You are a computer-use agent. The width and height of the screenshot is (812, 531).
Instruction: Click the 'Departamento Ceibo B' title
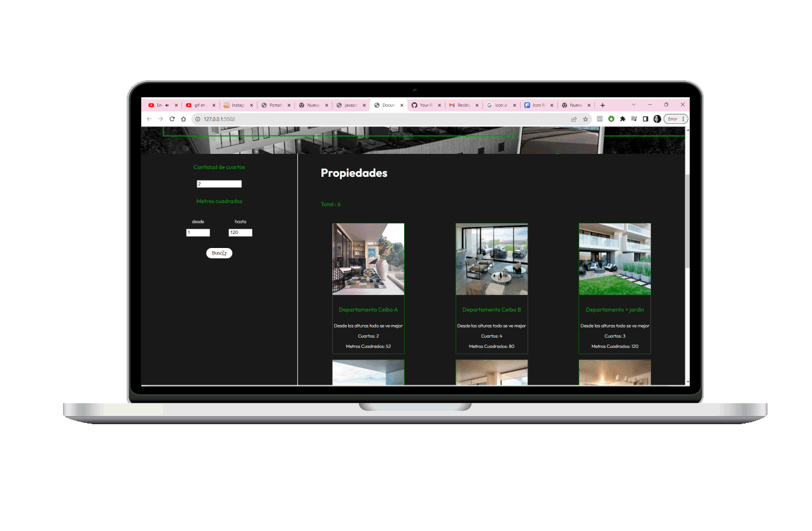coord(492,310)
